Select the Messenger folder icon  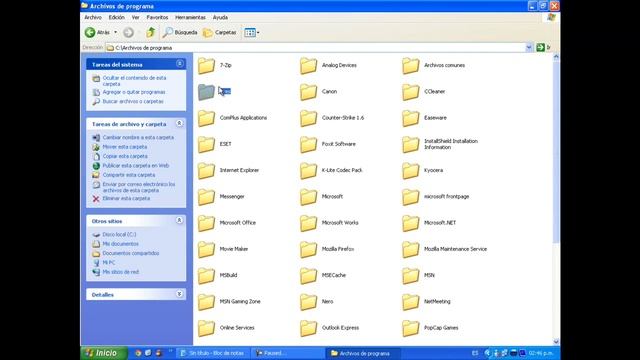point(206,197)
